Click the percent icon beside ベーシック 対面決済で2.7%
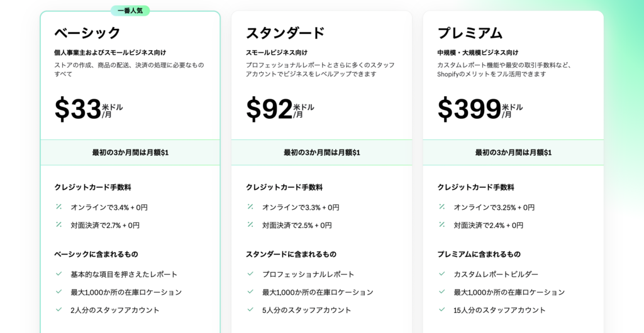644x333 pixels. click(58, 224)
